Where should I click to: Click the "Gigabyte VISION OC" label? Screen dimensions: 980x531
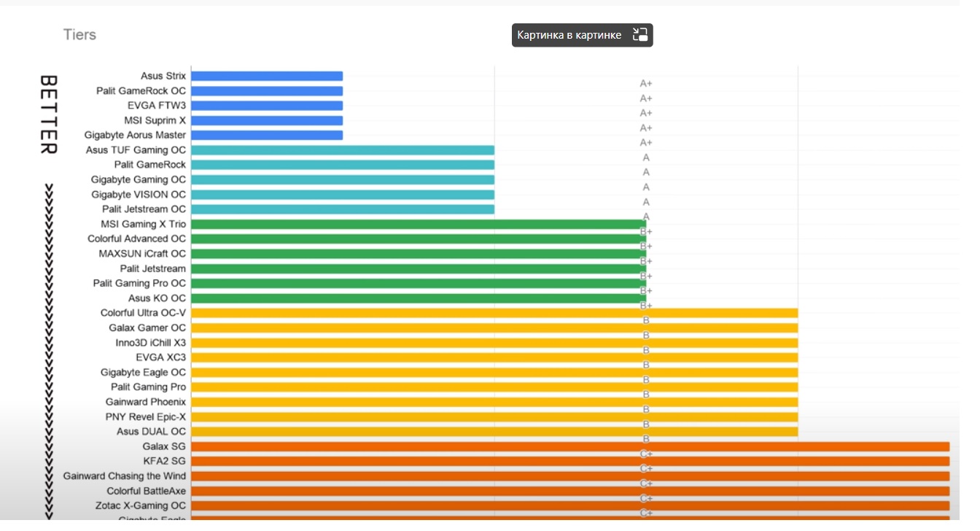pos(139,195)
